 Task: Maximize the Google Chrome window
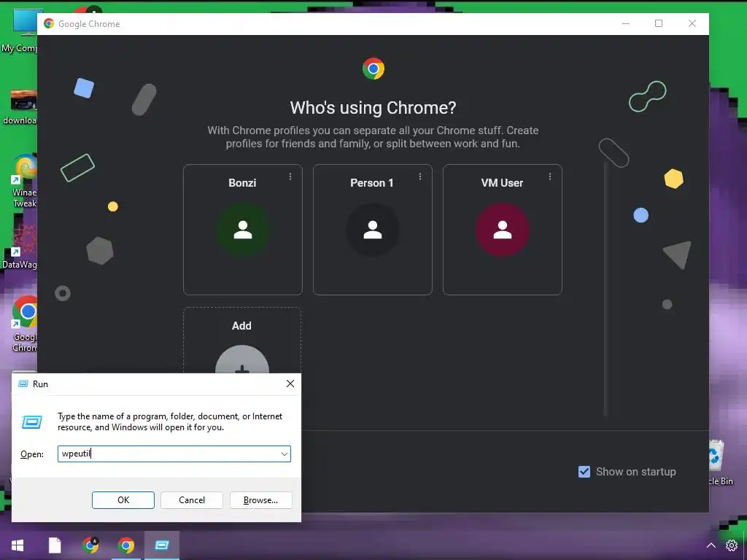click(659, 23)
